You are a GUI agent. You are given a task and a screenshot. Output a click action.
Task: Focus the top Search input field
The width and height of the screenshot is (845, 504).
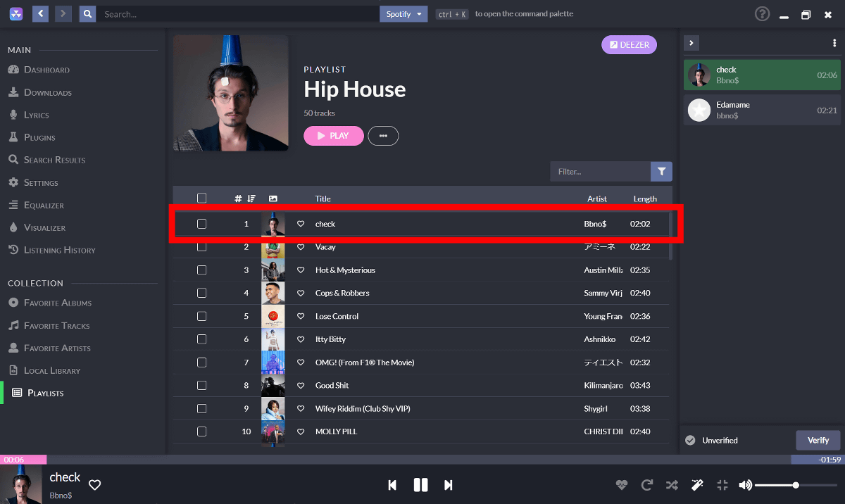(238, 14)
